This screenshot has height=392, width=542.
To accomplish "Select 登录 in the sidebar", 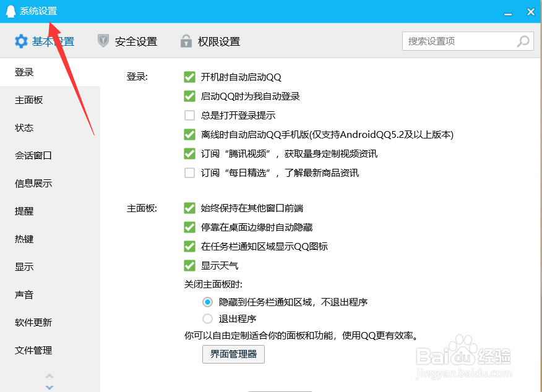I will (x=50, y=72).
